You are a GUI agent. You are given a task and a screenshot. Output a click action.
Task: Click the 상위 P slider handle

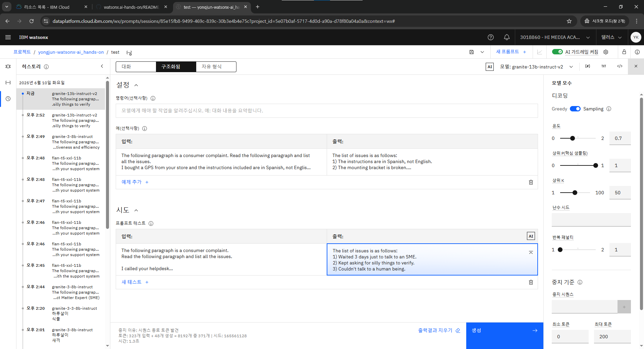595,165
